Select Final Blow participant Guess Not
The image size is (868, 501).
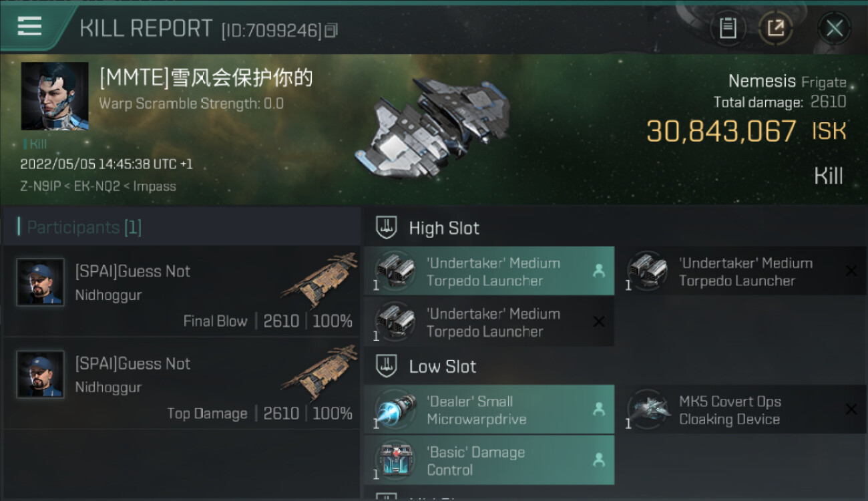(182, 291)
